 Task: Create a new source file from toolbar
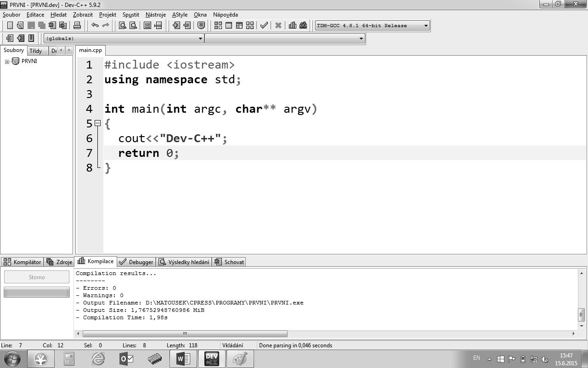click(x=10, y=25)
